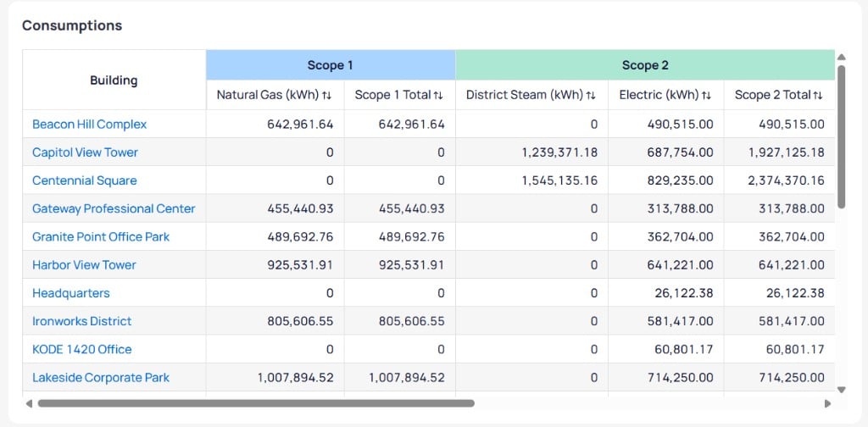Click horizontal scrollbar left arrow
Viewport: 868px width, 427px height.
pyautogui.click(x=29, y=404)
